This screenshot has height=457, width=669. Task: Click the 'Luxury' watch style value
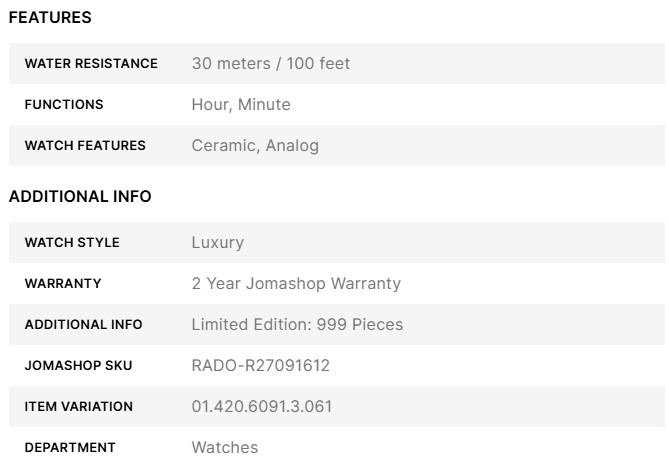click(217, 243)
